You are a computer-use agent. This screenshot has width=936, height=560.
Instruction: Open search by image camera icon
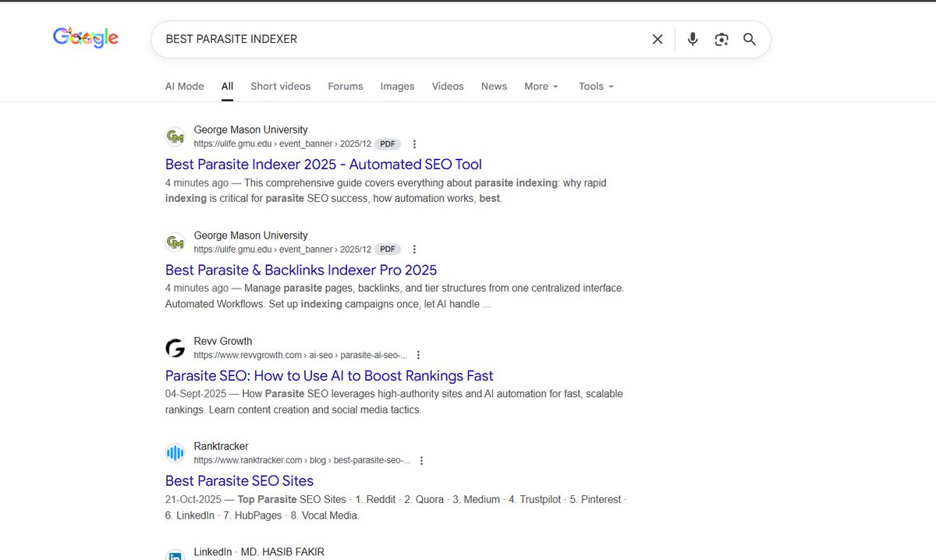pos(721,39)
